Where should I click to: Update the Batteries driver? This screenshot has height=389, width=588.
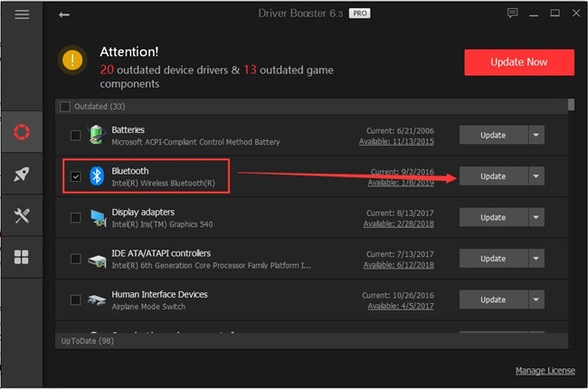tap(494, 135)
